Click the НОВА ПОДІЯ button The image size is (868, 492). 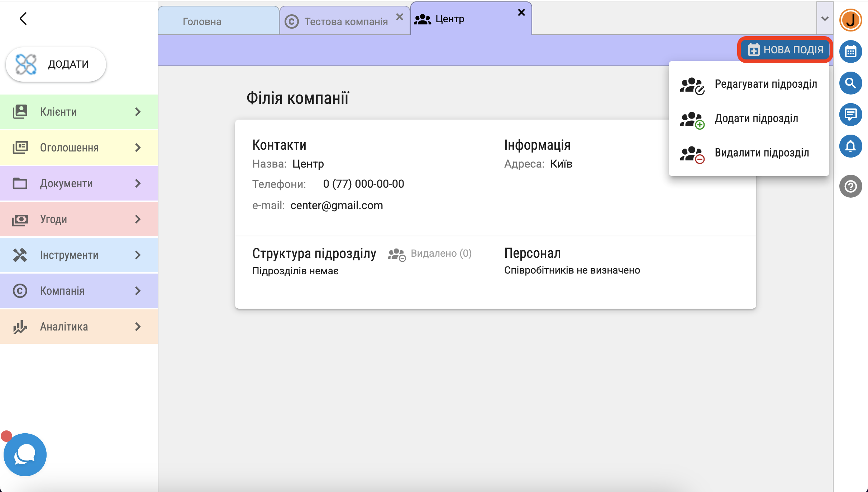(x=785, y=50)
